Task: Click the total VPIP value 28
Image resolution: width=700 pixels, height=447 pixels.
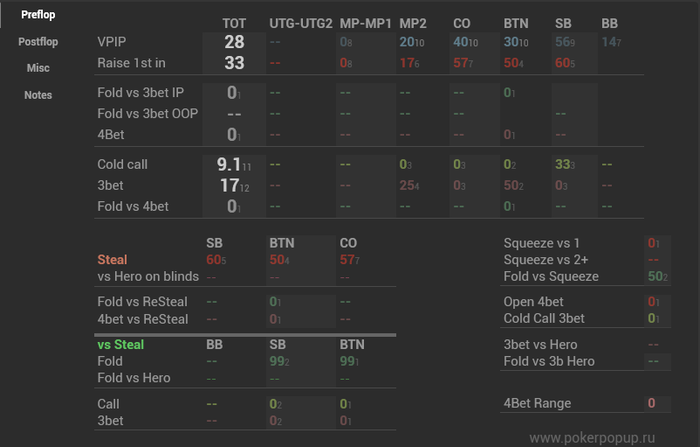Action: click(x=234, y=42)
